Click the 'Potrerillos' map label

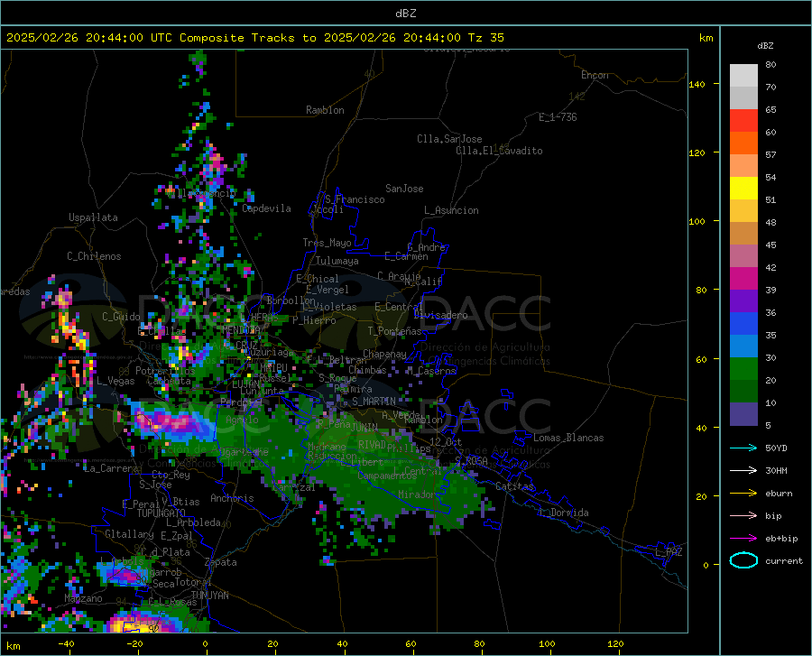[165, 371]
